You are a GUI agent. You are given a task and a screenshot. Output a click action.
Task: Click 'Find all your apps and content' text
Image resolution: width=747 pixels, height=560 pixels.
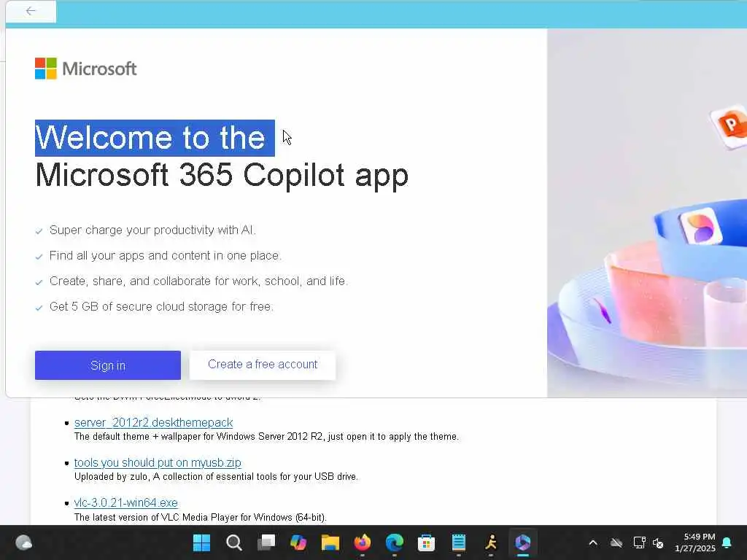click(x=166, y=256)
